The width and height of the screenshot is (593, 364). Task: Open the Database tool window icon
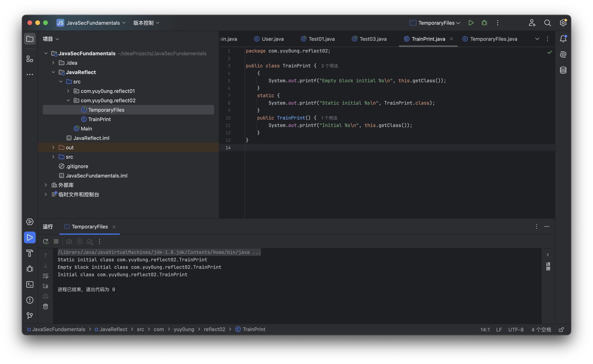[x=563, y=70]
